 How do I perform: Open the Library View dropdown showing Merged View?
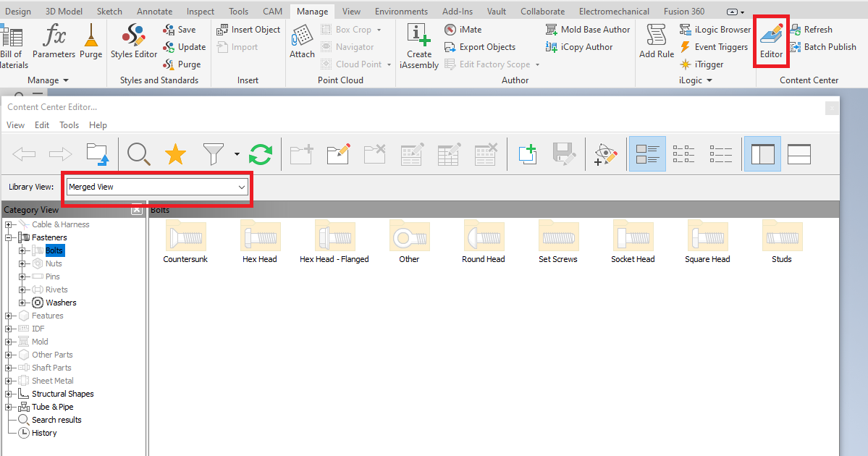pos(242,187)
